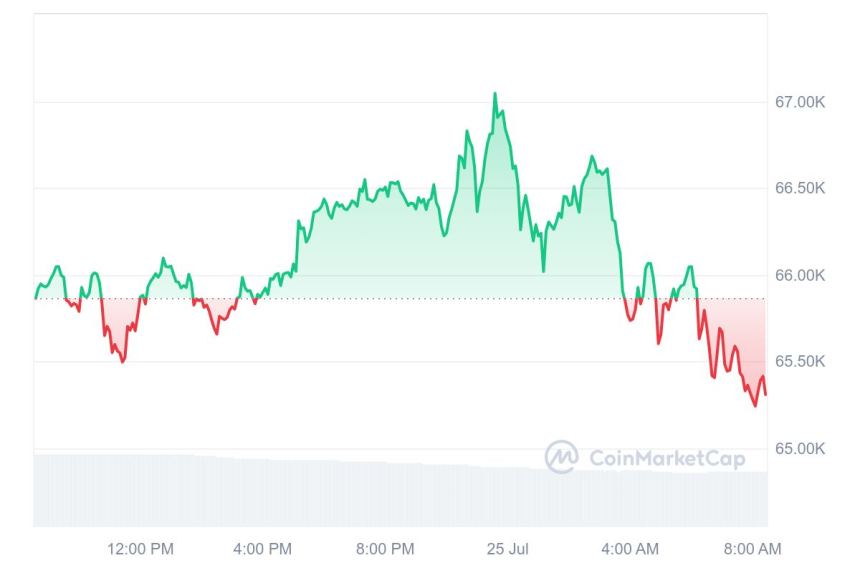Click the dotted opening-price baseline
860x573 pixels.
click(x=400, y=298)
